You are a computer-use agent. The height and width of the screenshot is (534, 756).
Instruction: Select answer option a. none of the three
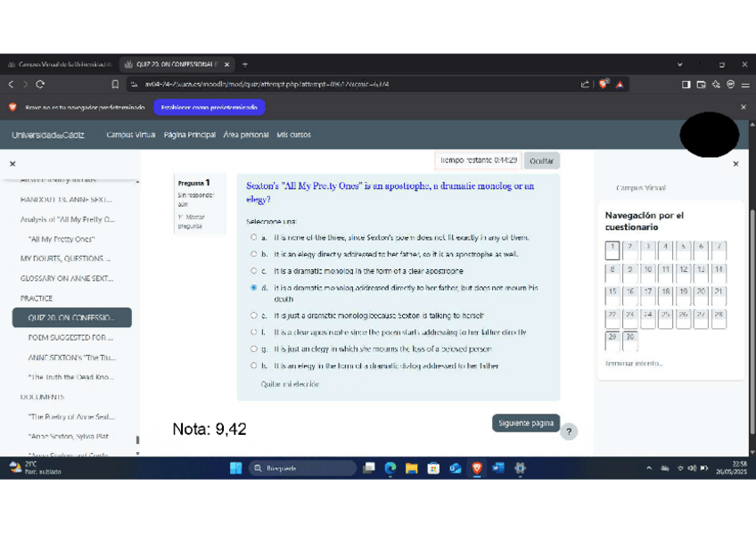(254, 238)
